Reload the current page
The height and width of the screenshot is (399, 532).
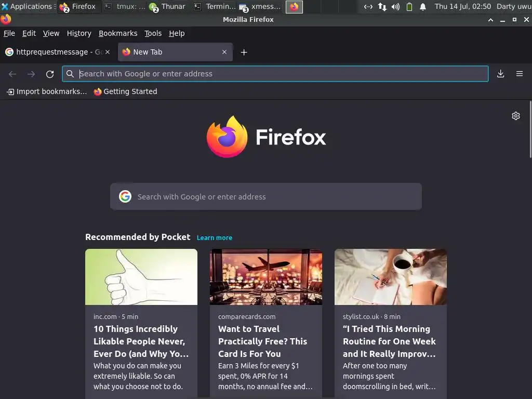pyautogui.click(x=50, y=74)
